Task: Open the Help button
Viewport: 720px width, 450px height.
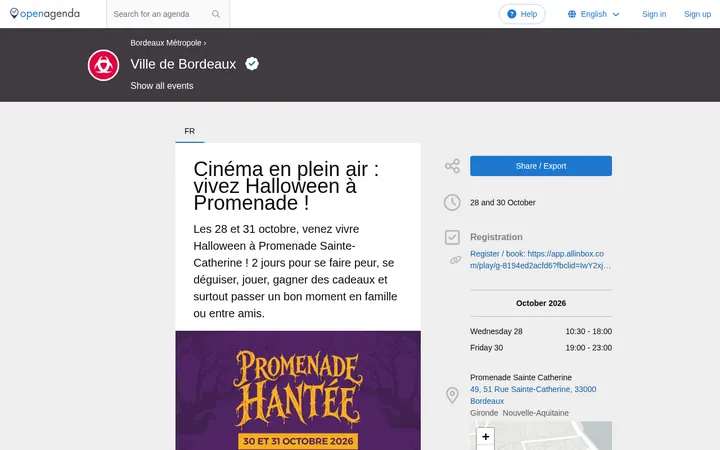Action: [x=522, y=14]
